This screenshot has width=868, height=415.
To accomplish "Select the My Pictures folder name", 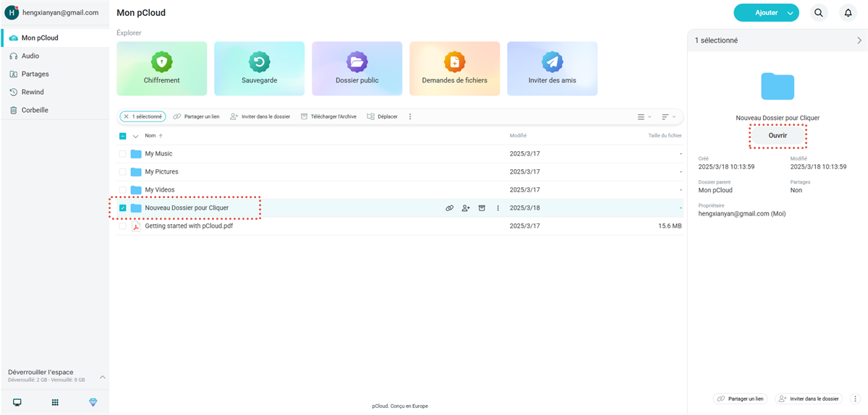I will coord(161,171).
